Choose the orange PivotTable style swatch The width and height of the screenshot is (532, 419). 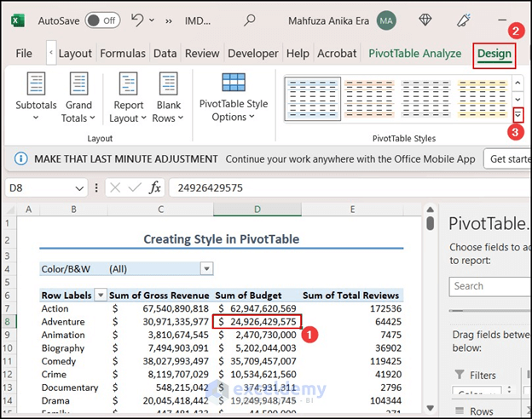(368, 99)
